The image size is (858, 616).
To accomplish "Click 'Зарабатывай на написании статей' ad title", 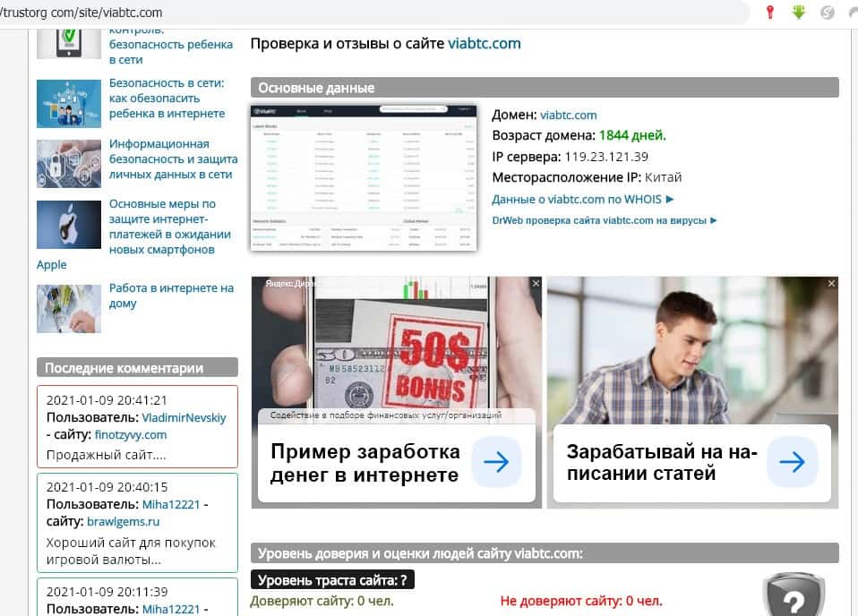I will (x=662, y=462).
